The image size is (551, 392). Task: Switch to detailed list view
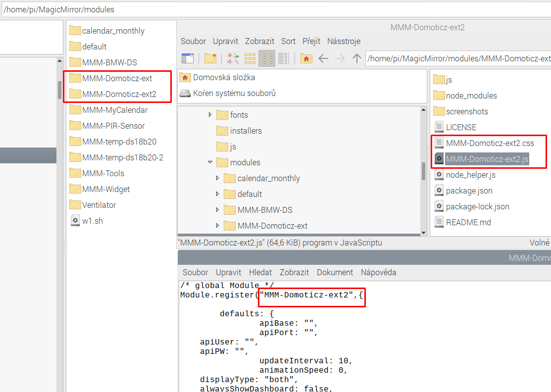tap(284, 58)
